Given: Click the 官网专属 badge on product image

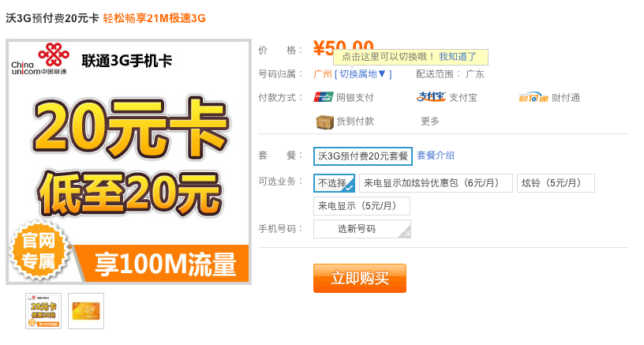Looking at the screenshot, I should click(x=39, y=250).
